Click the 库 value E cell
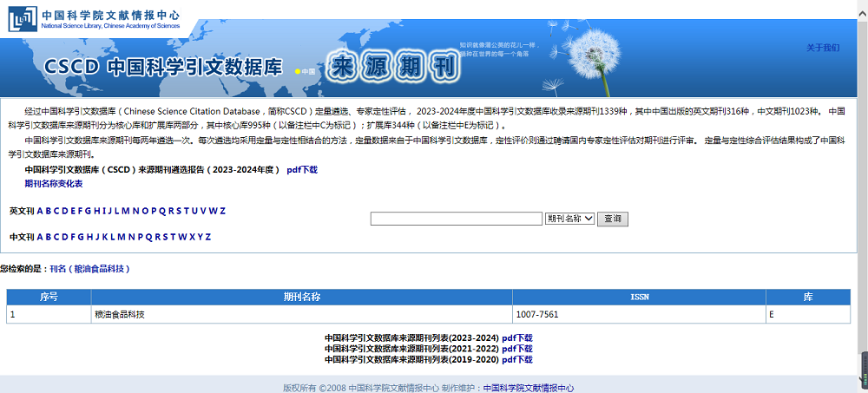This screenshot has width=868, height=393. pos(808,314)
